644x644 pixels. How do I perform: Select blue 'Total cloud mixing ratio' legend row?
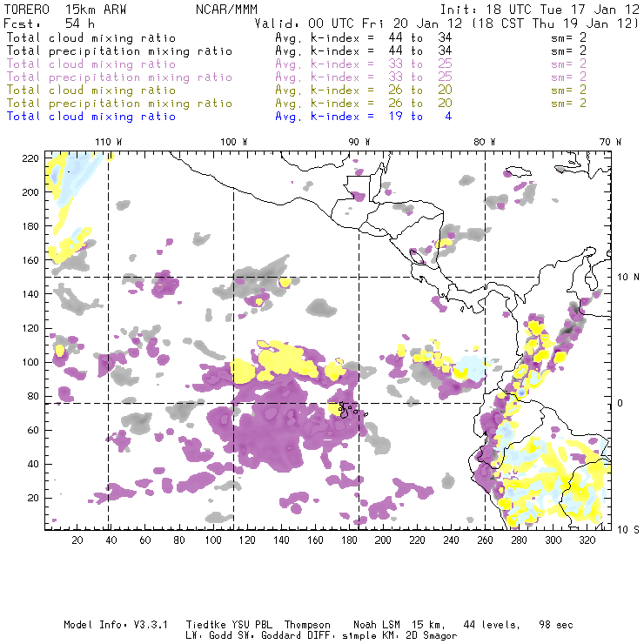[x=229, y=117]
